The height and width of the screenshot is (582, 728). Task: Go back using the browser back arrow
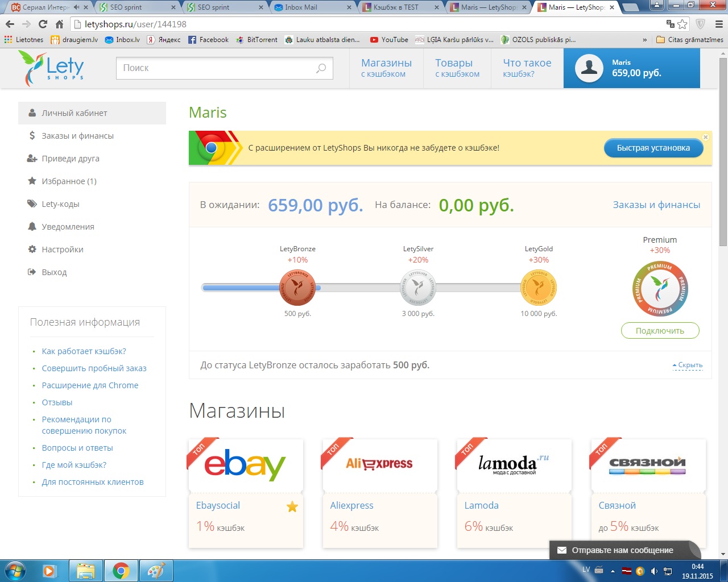click(10, 24)
